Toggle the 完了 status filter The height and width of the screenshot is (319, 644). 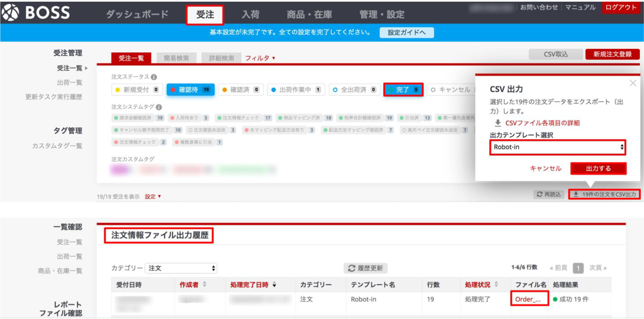(403, 90)
